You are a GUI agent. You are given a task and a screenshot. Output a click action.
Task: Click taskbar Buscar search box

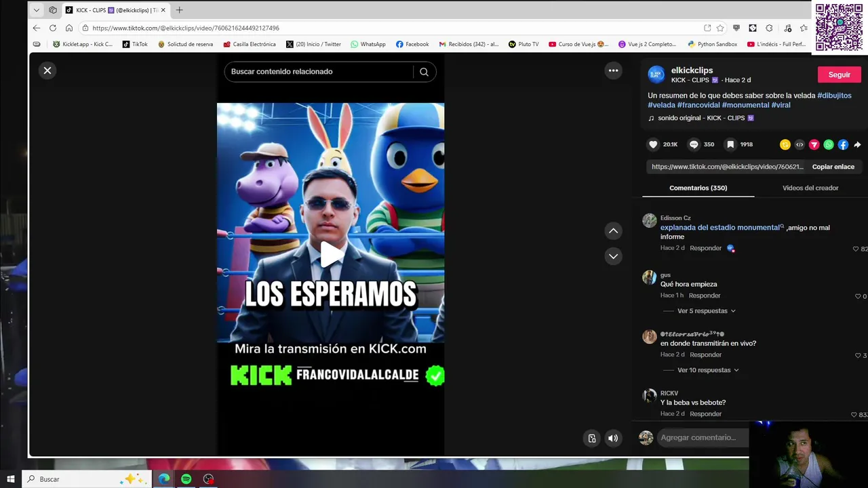86,479
